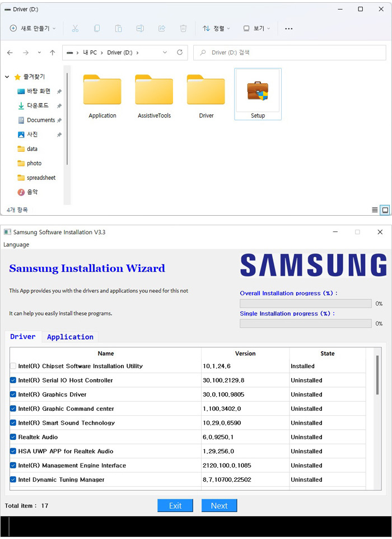Refresh the Driver (D:) folder view
The image size is (392, 539).
coord(180,52)
